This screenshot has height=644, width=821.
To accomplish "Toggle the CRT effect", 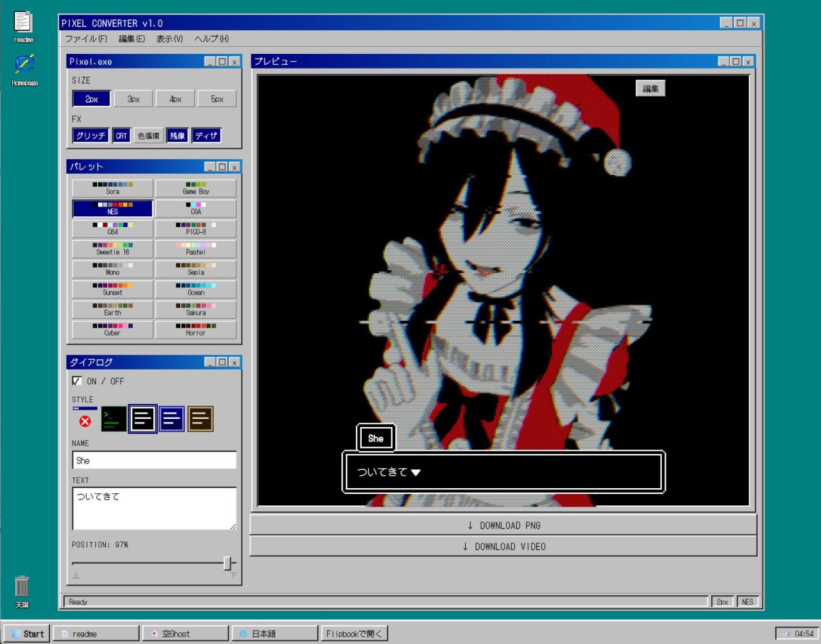I will 121,136.
